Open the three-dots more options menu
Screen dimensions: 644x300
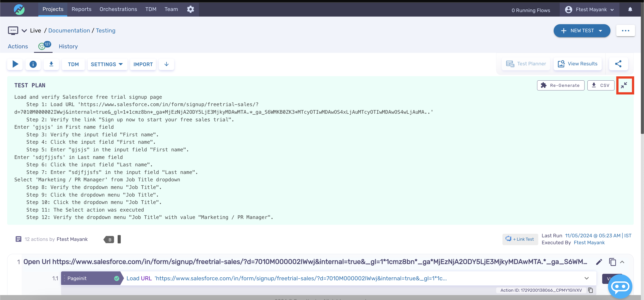[x=625, y=30]
